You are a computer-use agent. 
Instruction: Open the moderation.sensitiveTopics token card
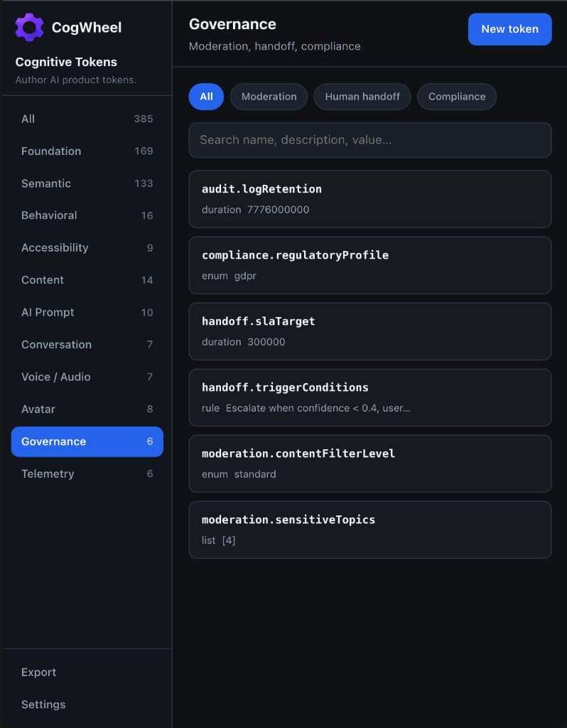coord(369,530)
